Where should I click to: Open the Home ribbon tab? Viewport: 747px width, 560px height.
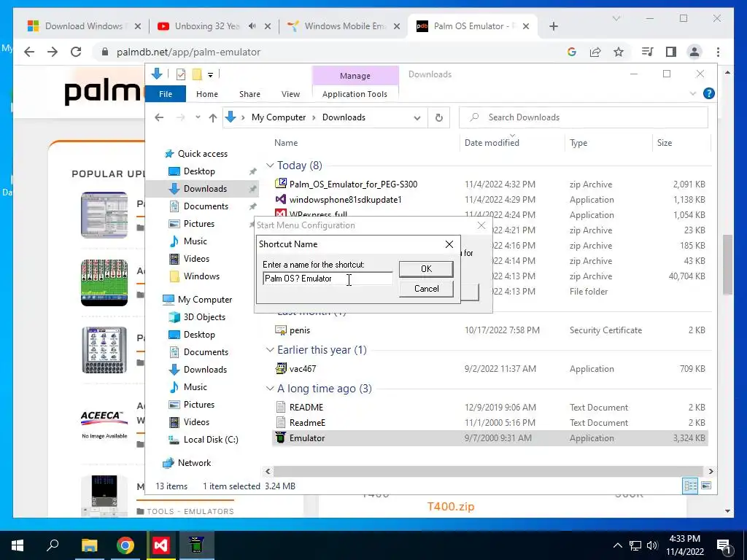point(206,94)
